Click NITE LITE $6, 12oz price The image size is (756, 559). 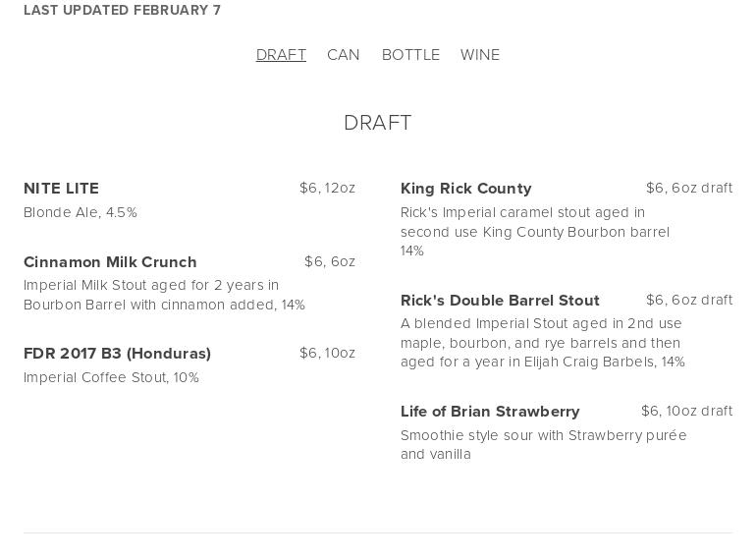(x=327, y=188)
